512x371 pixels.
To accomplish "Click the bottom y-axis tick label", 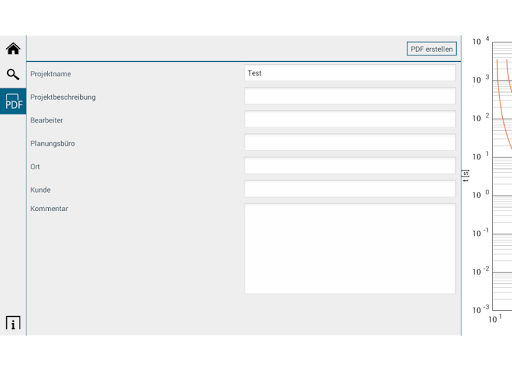I will pos(481,310).
